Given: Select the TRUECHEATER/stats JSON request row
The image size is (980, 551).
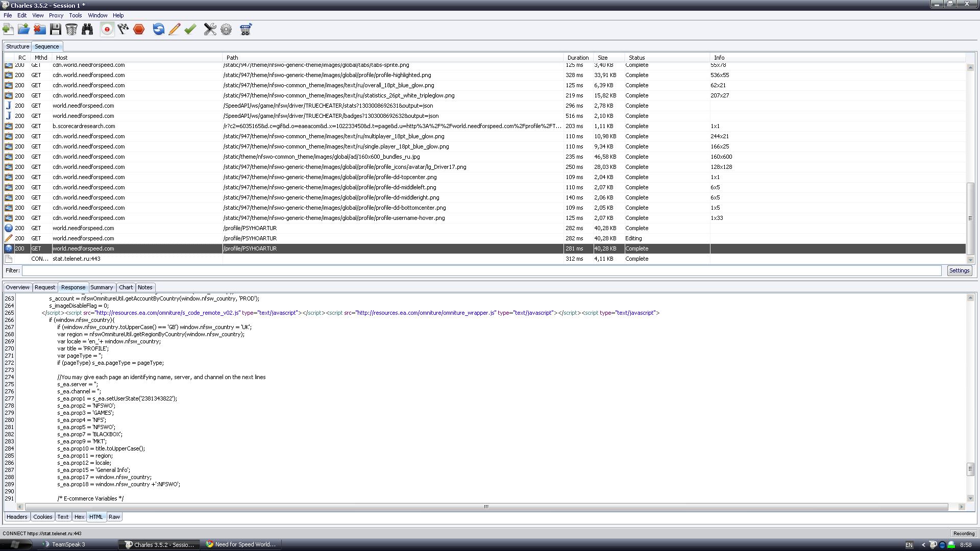Looking at the screenshot, I should click(x=485, y=106).
